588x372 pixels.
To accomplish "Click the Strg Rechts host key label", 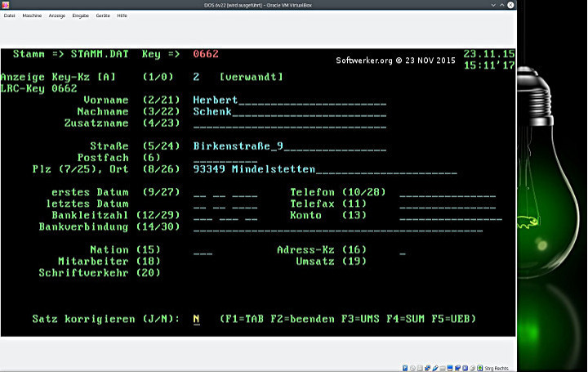I will [x=497, y=367].
